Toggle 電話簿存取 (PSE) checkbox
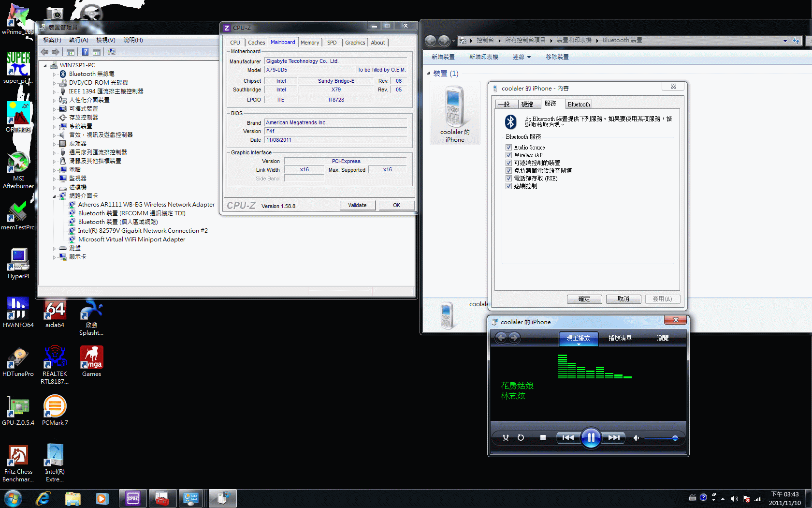812x508 pixels. point(508,178)
